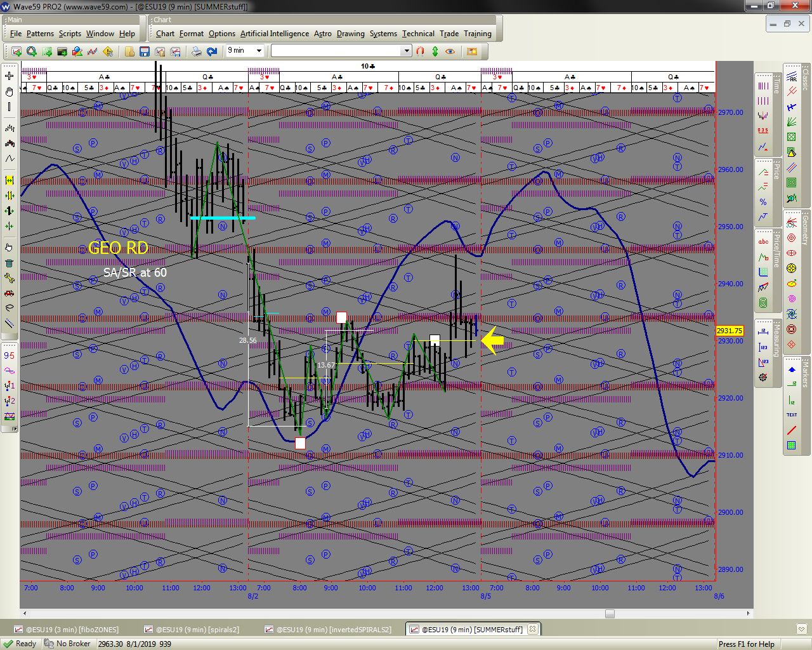Image resolution: width=812 pixels, height=650 pixels.
Task: Click the yellow wrench settings icon
Action: (10, 278)
